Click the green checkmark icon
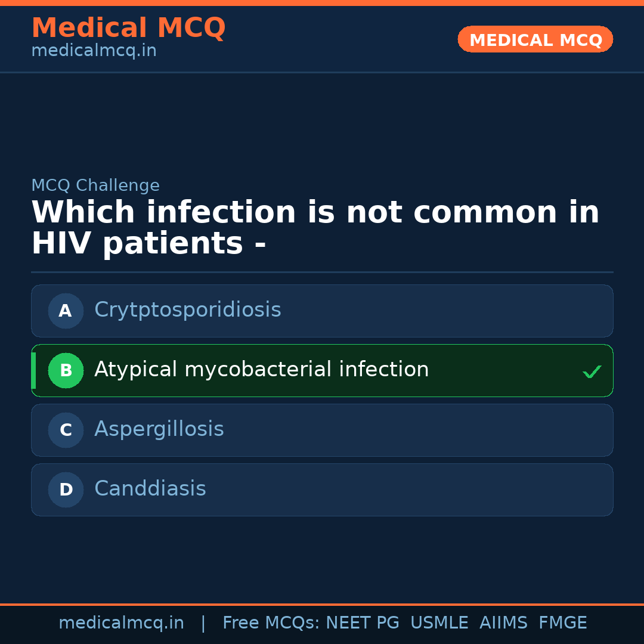This screenshot has height=644, width=644. [592, 371]
